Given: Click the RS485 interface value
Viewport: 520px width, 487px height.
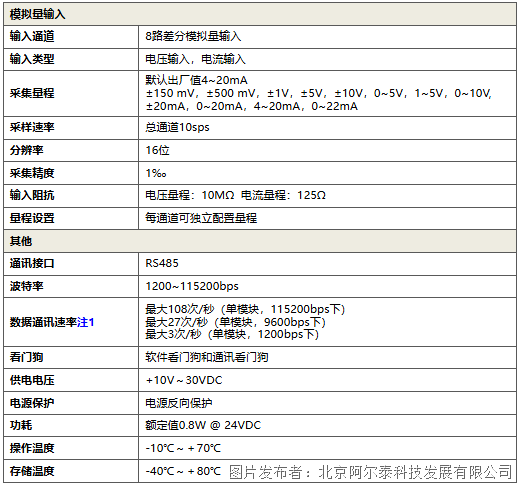Looking at the screenshot, I should (x=162, y=263).
